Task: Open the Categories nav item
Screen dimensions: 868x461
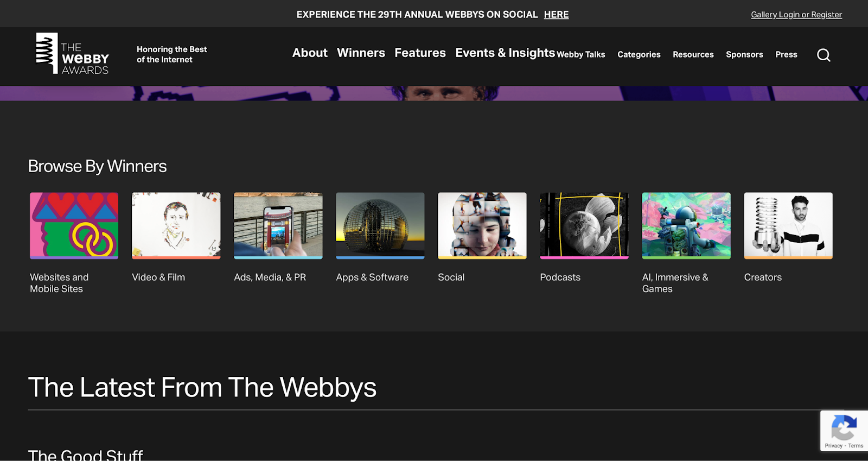Action: (639, 54)
